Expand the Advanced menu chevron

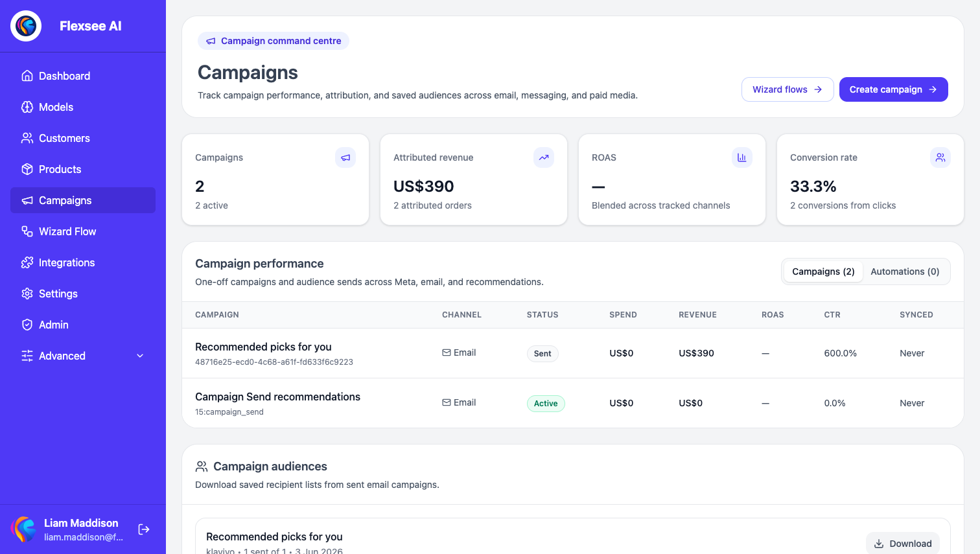pyautogui.click(x=140, y=356)
